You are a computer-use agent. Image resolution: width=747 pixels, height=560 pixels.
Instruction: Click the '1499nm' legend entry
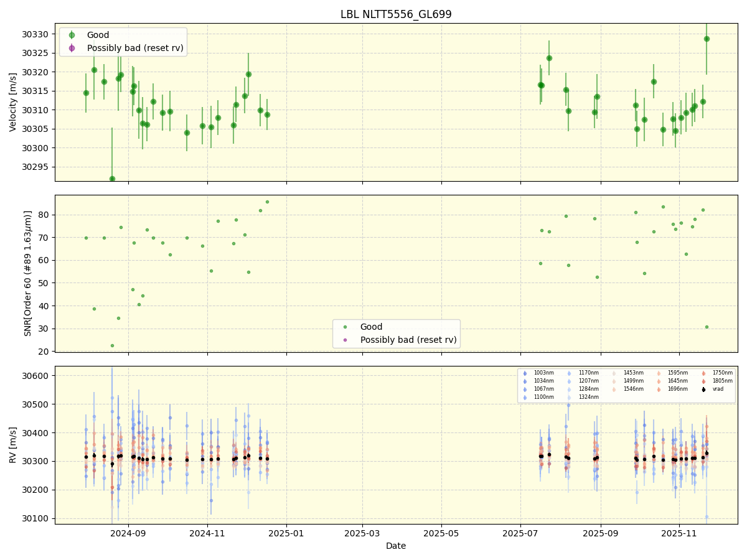pyautogui.click(x=628, y=381)
